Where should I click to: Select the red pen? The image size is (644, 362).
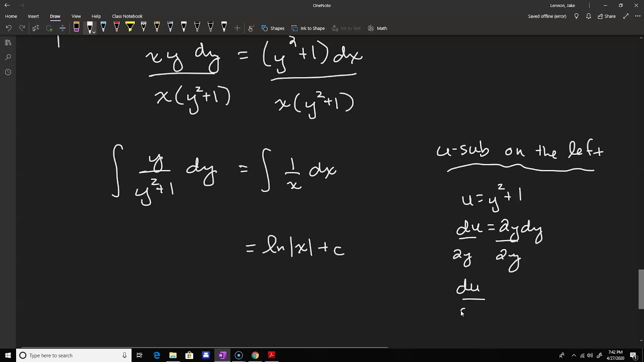[x=117, y=28]
